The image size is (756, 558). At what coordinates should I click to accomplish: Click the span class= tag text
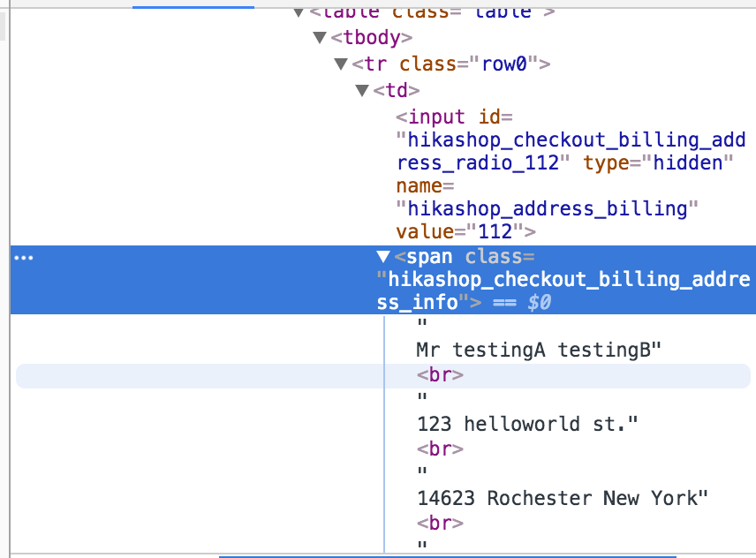pyautogui.click(x=465, y=256)
